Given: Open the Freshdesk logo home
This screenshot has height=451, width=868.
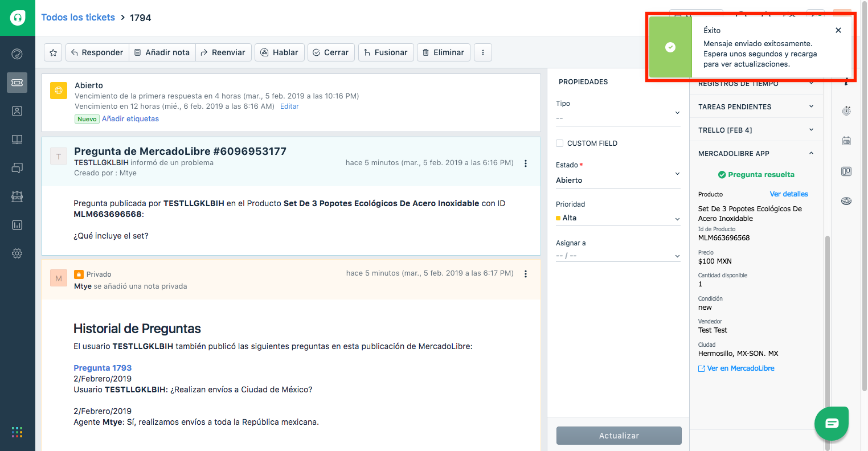Looking at the screenshot, I should (18, 18).
